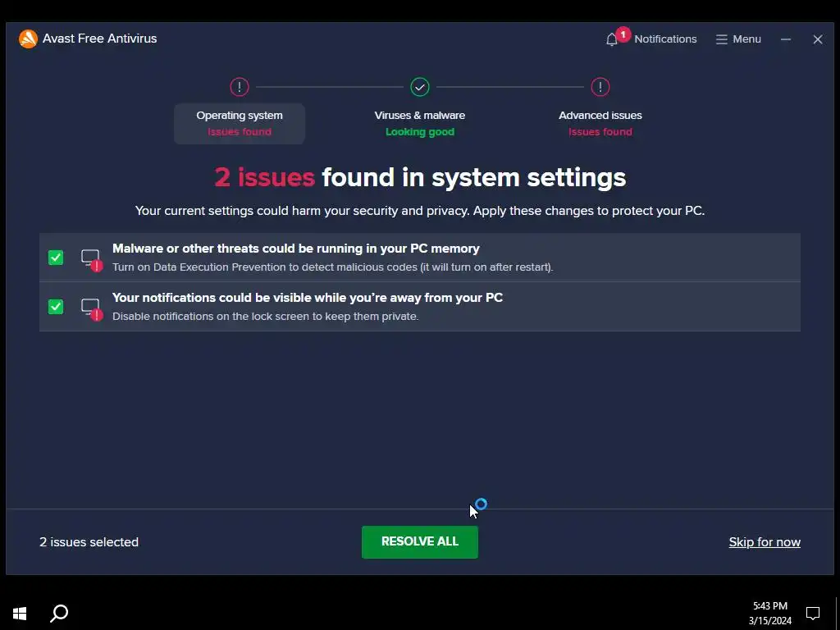840x630 pixels.
Task: Click 'Your notifications could be visible' heading text
Action: point(308,298)
